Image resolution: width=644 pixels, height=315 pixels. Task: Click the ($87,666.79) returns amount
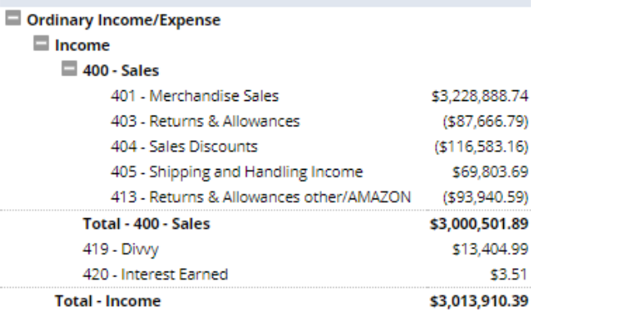tap(486, 121)
